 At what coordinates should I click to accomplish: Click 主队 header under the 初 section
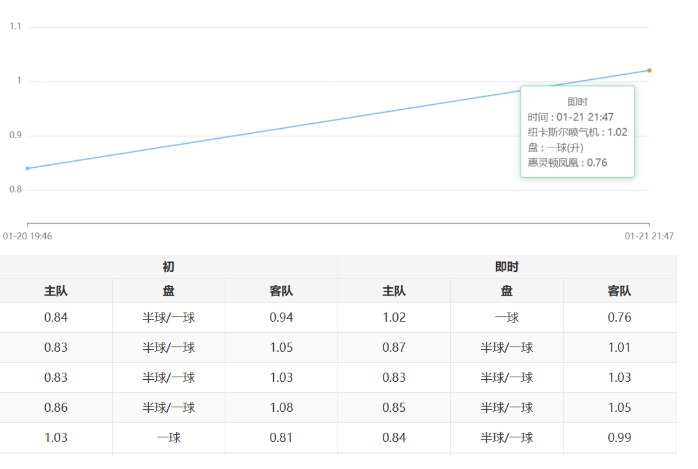tap(56, 291)
